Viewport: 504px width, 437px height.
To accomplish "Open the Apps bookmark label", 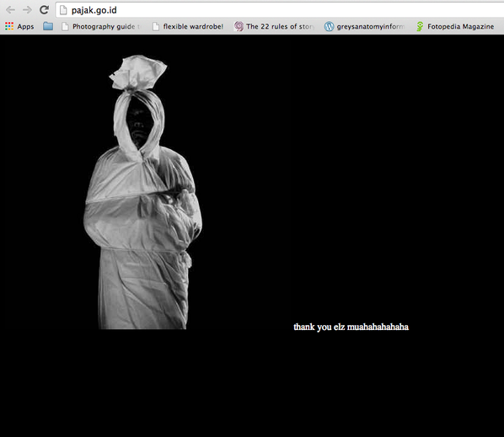I will coord(26,27).
